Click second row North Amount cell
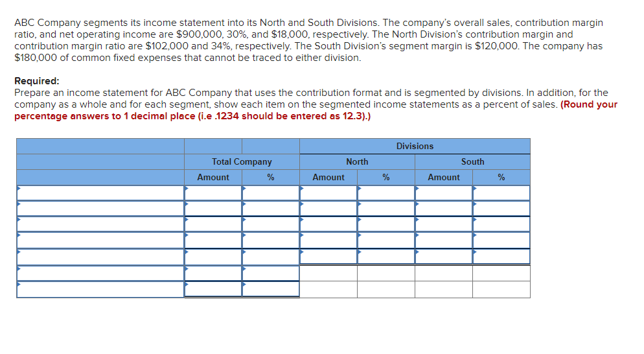 point(328,209)
